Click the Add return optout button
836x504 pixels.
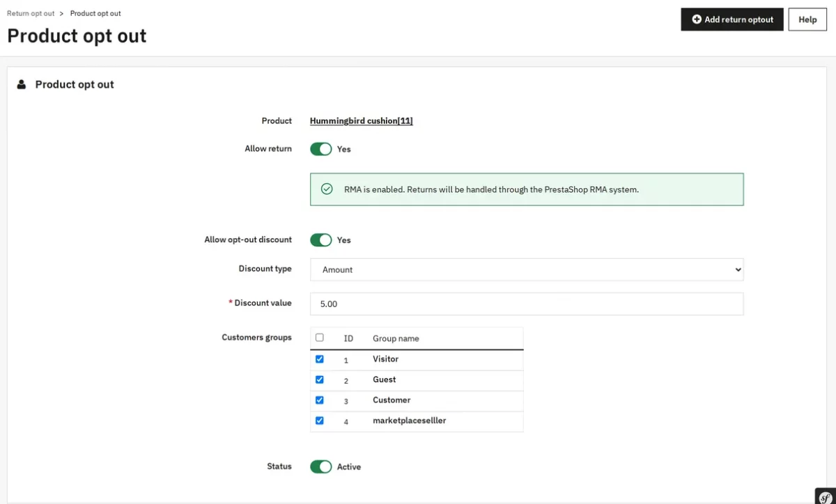coord(732,19)
